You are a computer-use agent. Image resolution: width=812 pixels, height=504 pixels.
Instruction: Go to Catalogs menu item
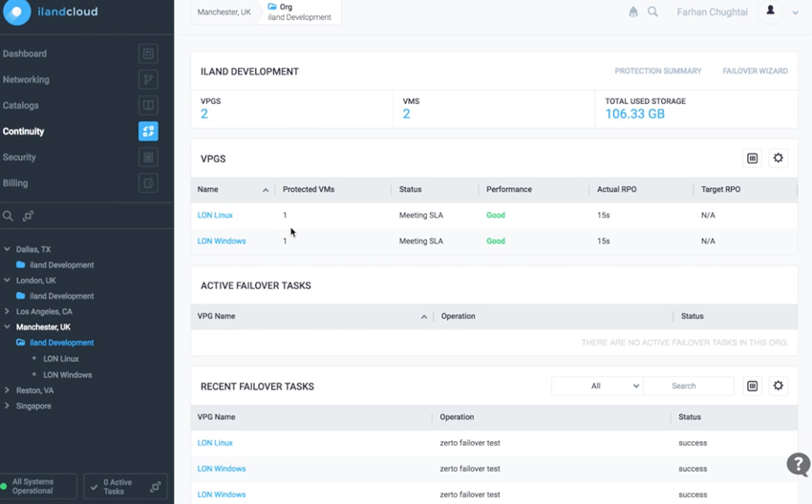[21, 105]
